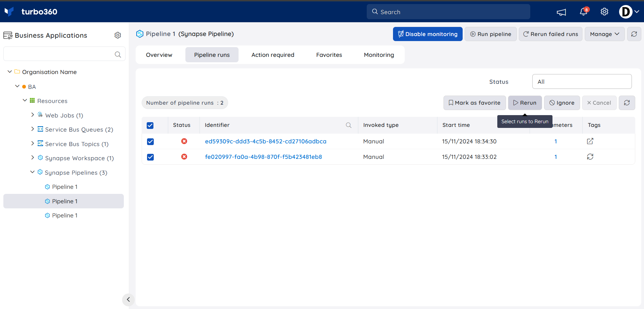This screenshot has width=644, height=309.
Task: Click the rerun tag icon for fe020997 run
Action: 590,157
